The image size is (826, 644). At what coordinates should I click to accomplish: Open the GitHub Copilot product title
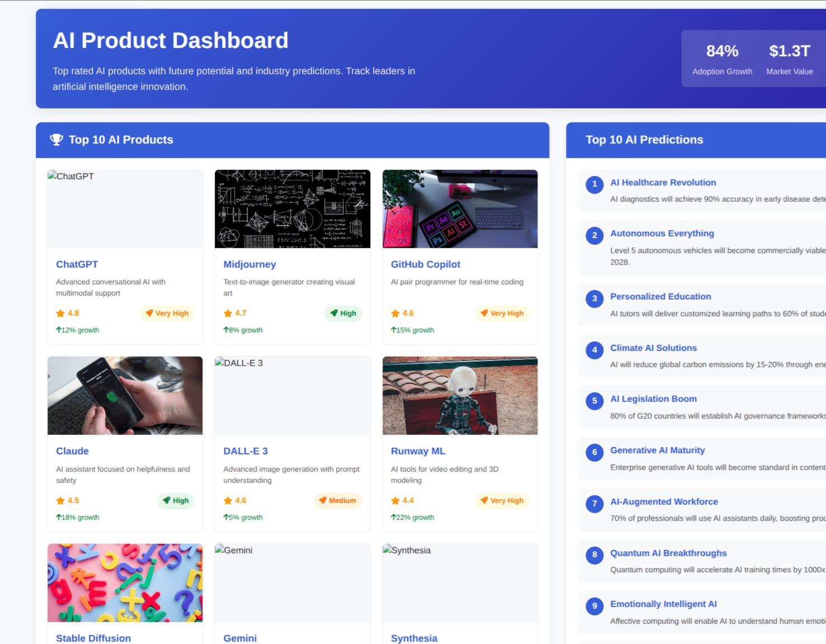pyautogui.click(x=426, y=264)
